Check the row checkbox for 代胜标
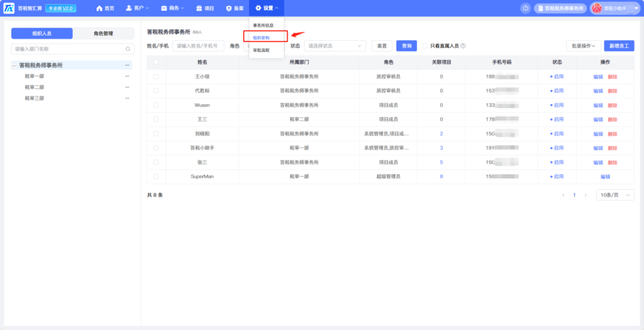Image resolution: width=644 pixels, height=330 pixels. [156, 91]
